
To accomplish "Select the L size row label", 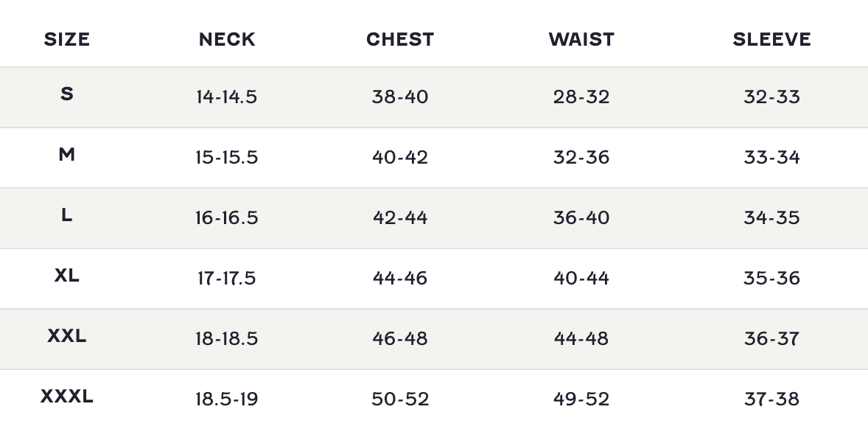I will 67,215.
